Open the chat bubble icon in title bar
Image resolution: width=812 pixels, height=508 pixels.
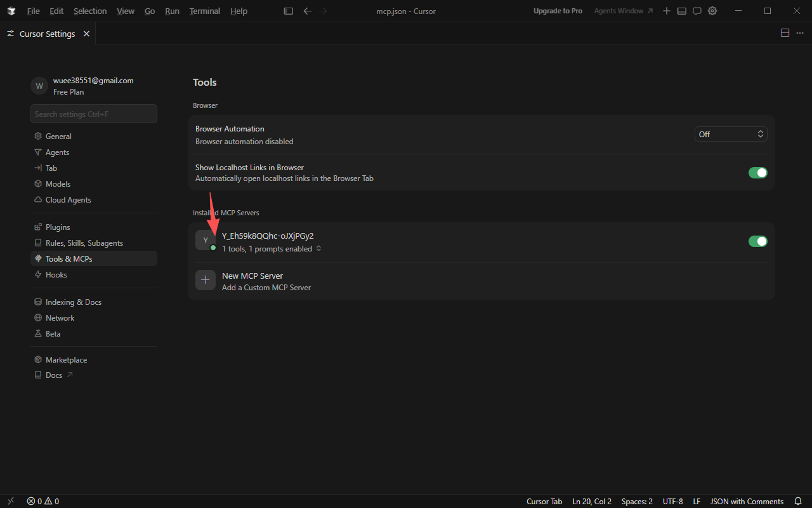coord(697,11)
